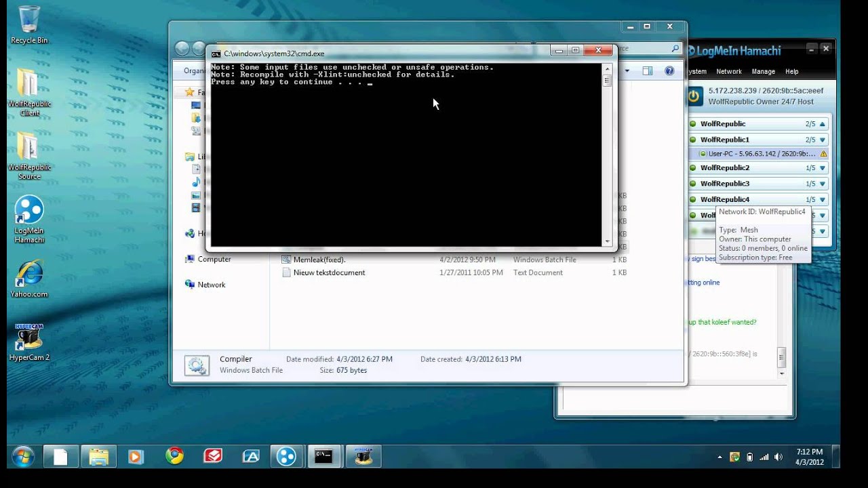Image resolution: width=868 pixels, height=488 pixels.
Task: Toggle the WolfRepublic2 network green status dot
Action: (693, 168)
